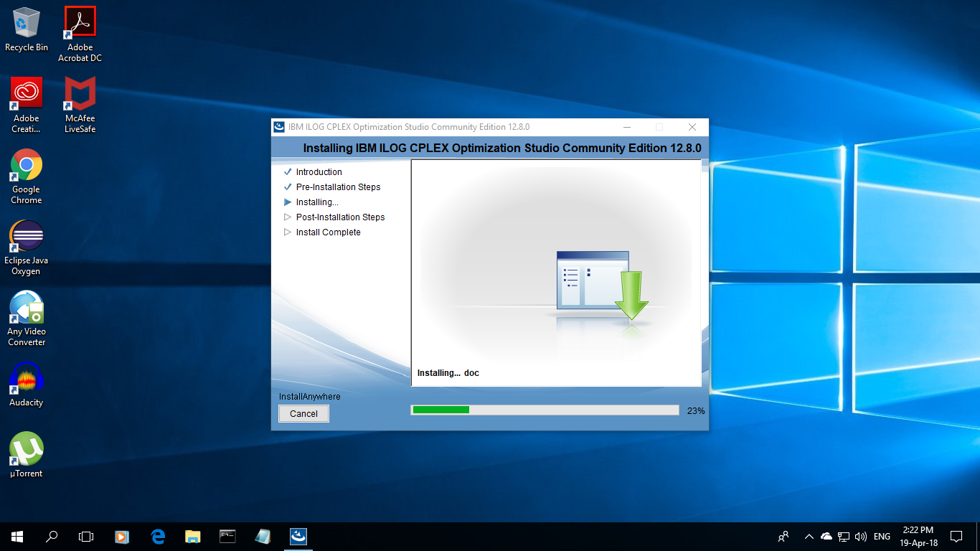Select the Eclipse Java Oxygen shortcut
This screenshot has width=980, height=551.
(x=27, y=248)
